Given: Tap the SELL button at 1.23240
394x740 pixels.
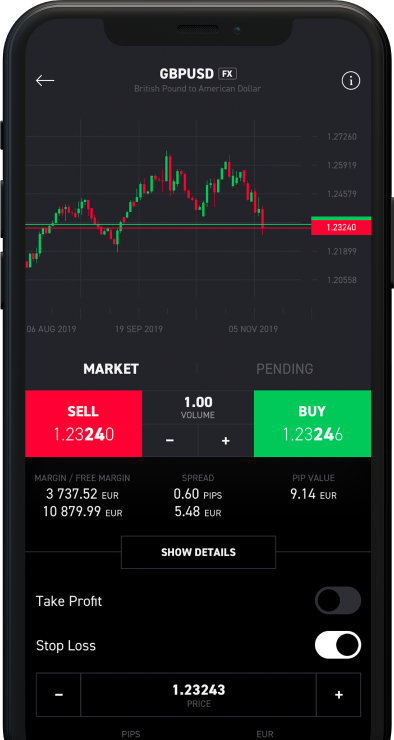Looking at the screenshot, I should 84,423.
